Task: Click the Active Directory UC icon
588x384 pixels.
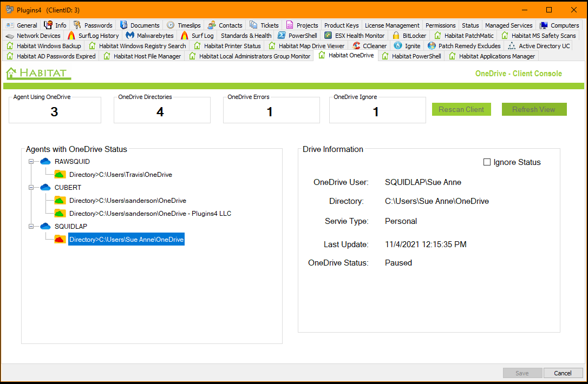Action: (512, 46)
